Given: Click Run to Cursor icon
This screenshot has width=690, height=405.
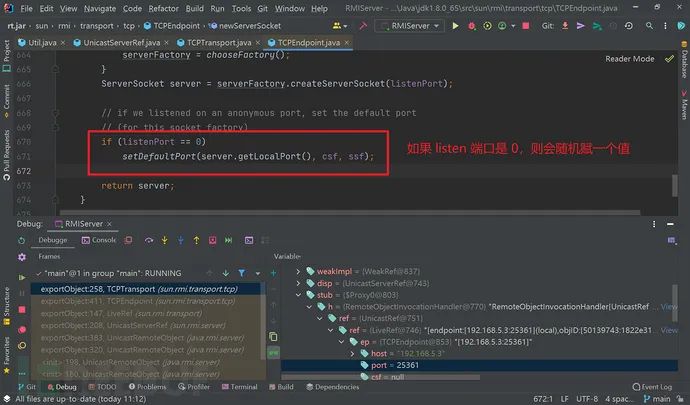Looking at the screenshot, I should (228, 240).
